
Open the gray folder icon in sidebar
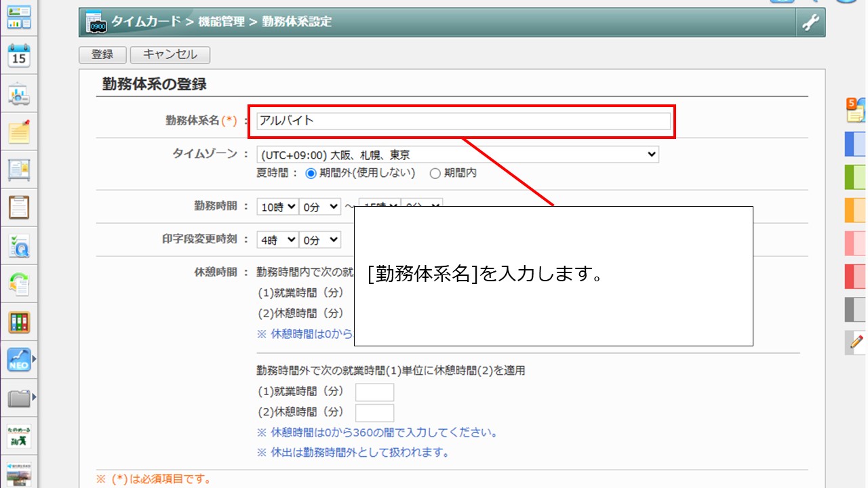click(19, 398)
